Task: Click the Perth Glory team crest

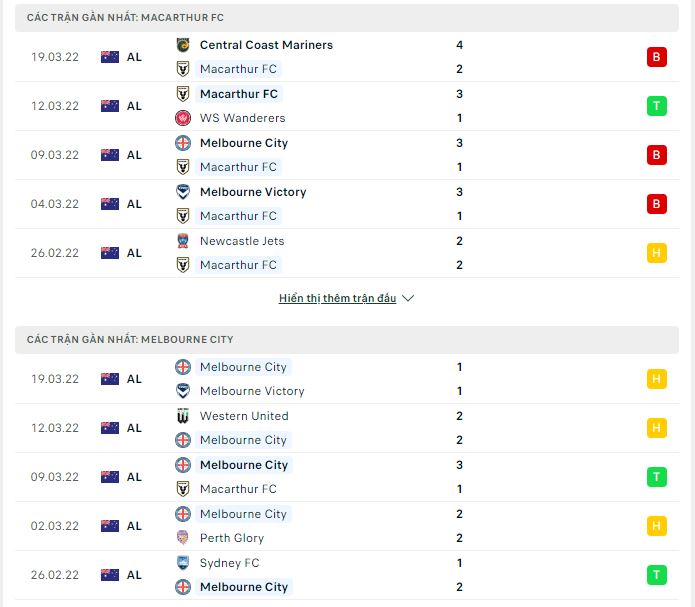Action: click(183, 538)
